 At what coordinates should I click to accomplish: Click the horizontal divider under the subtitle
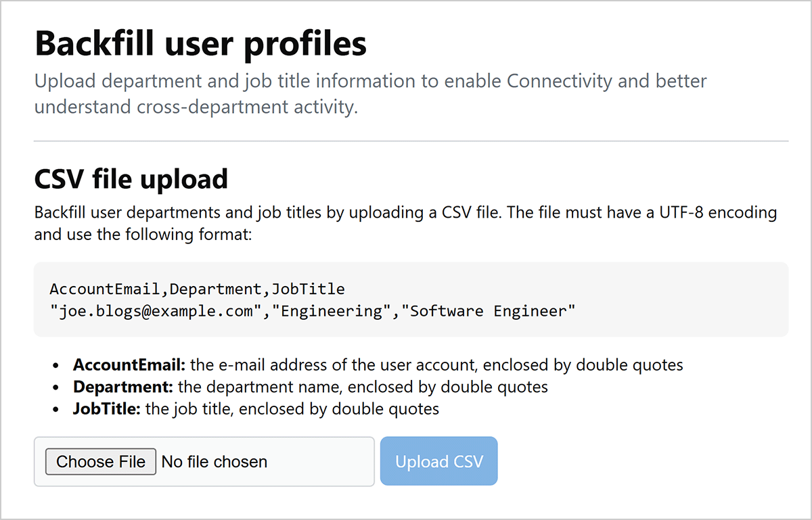pyautogui.click(x=411, y=141)
